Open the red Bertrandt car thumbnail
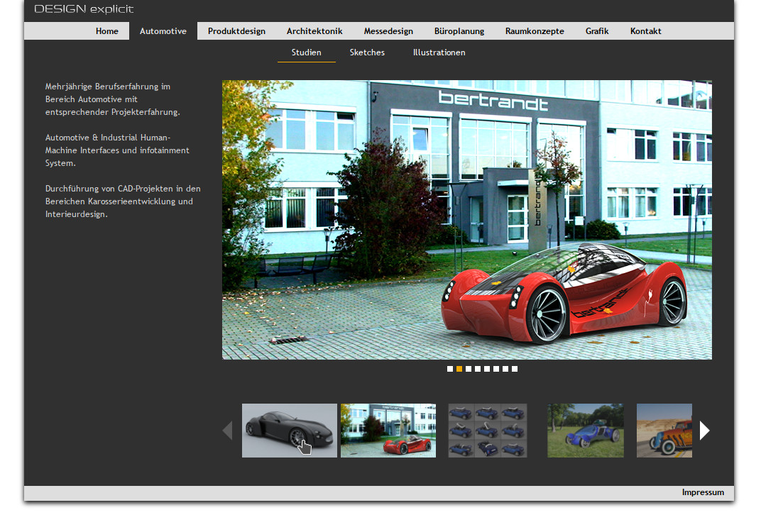761x532 pixels. (388, 431)
